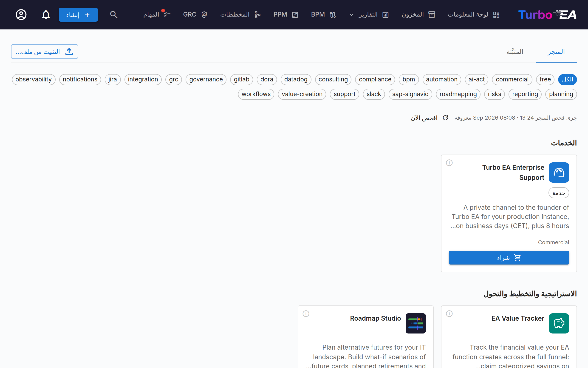Toggle the gitlab filter chip
This screenshot has height=368, width=588.
tap(242, 80)
